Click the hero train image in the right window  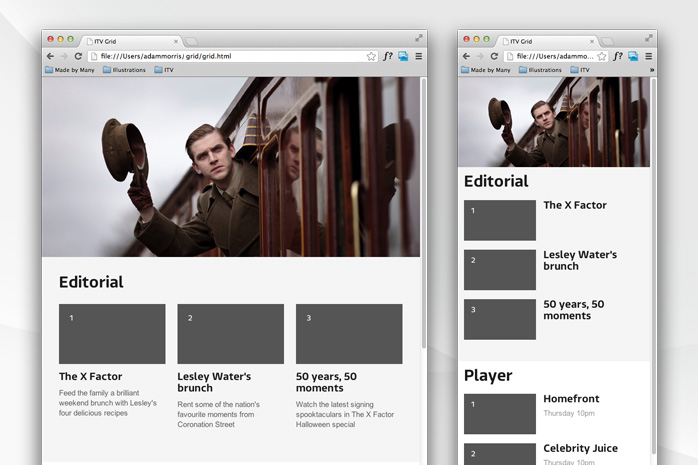[x=554, y=122]
